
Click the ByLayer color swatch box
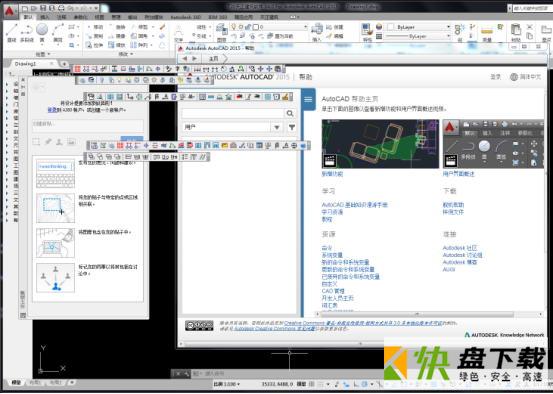pyautogui.click(x=390, y=27)
